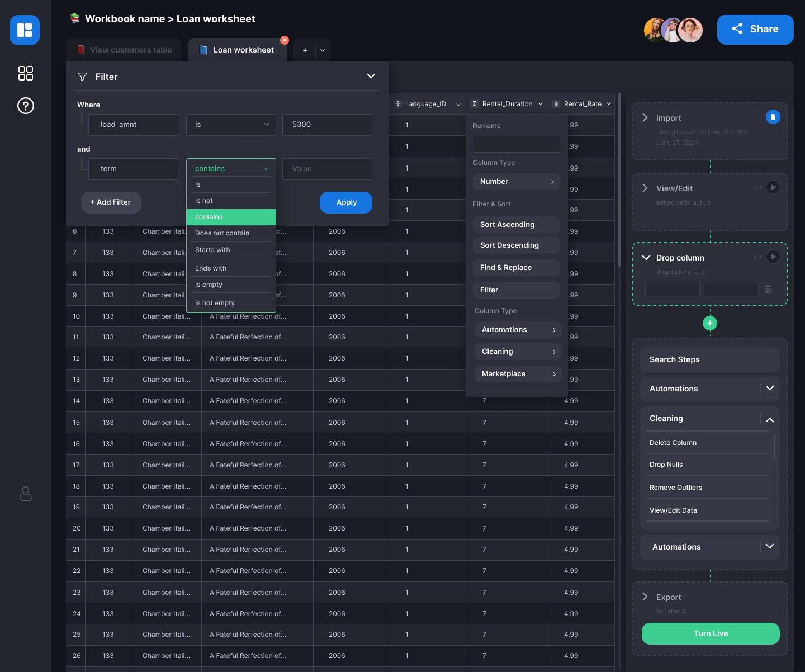Collapse the Filter panel chevron

[x=371, y=76]
